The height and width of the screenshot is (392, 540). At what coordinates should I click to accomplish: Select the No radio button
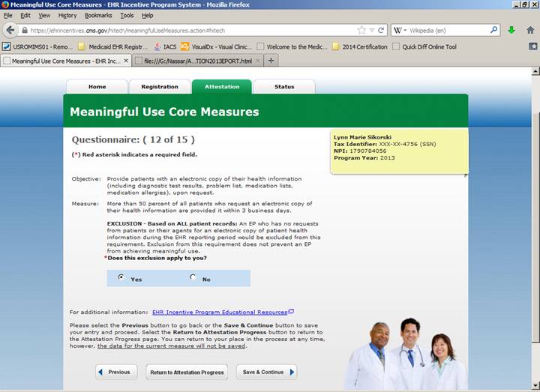[x=193, y=277]
